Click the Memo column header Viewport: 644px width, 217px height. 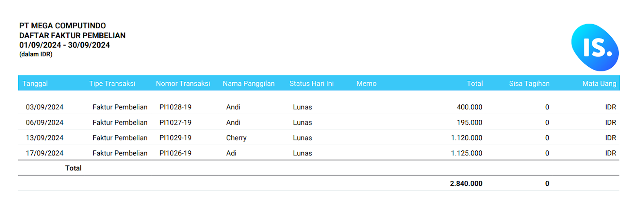pyautogui.click(x=367, y=83)
